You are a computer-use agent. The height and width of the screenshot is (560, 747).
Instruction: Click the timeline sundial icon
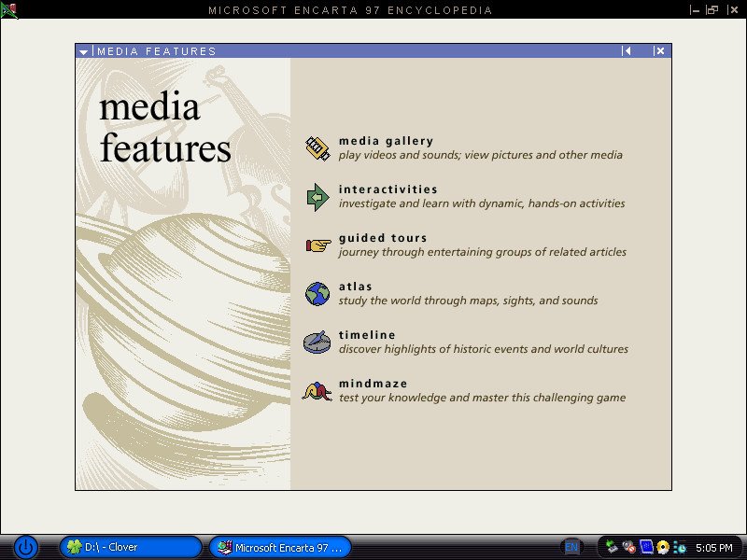coord(317,343)
